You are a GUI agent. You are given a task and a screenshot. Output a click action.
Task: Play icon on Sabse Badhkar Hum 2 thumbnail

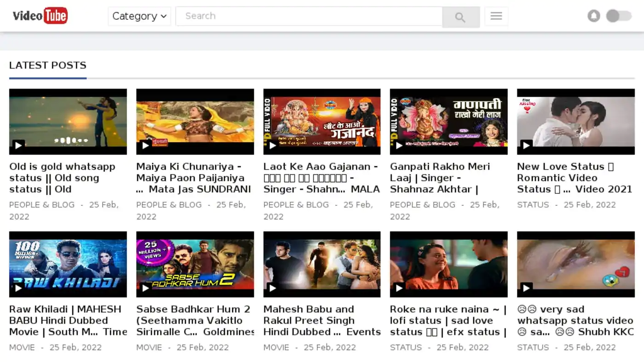(x=145, y=288)
